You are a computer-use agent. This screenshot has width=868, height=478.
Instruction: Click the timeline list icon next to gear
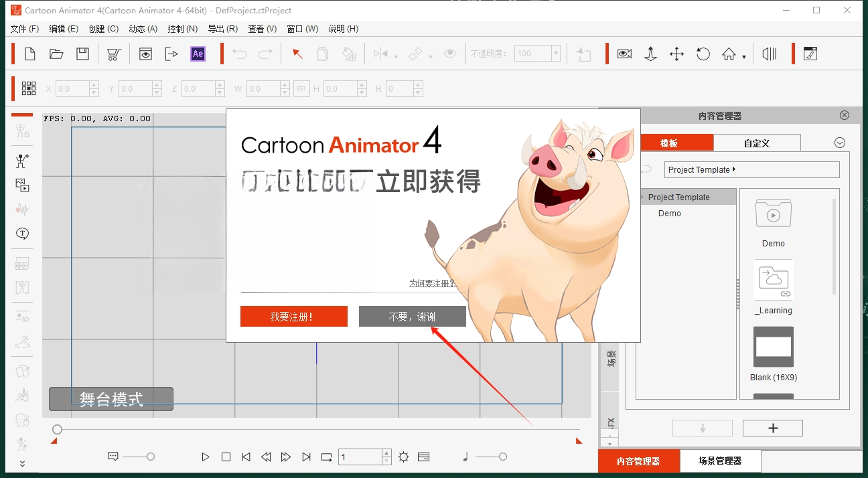click(423, 457)
